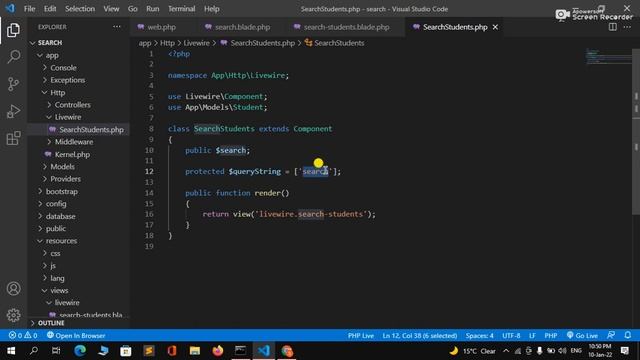Open Firefox from taskbar
640x360 pixels.
coord(218,351)
